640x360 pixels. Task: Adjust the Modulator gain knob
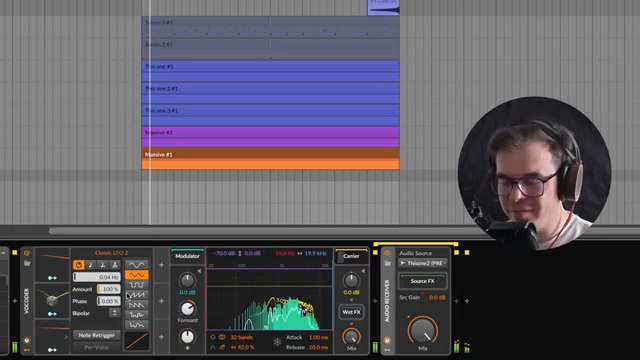point(187,281)
